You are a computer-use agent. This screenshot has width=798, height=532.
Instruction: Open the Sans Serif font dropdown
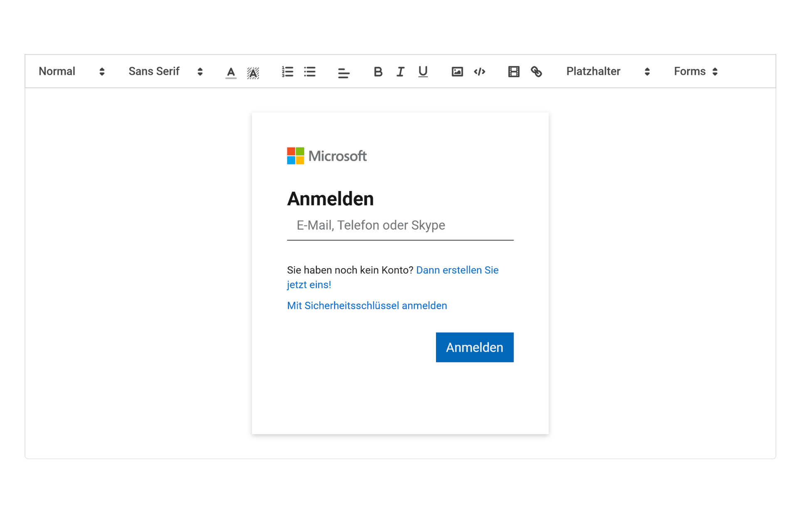(x=166, y=71)
